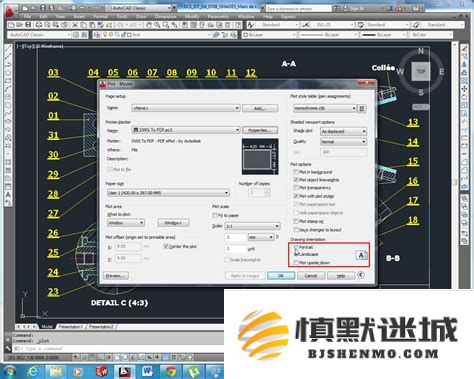
Task: Click the Help question mark icon in title bar
Action: click(416, 8)
